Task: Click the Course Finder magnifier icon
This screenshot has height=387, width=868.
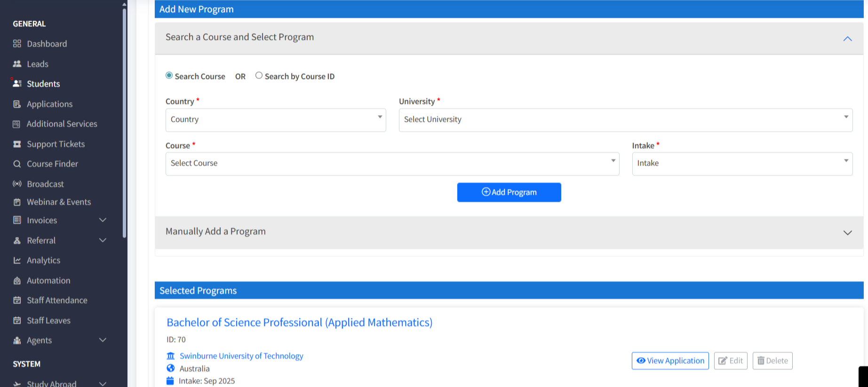Action: [x=17, y=164]
